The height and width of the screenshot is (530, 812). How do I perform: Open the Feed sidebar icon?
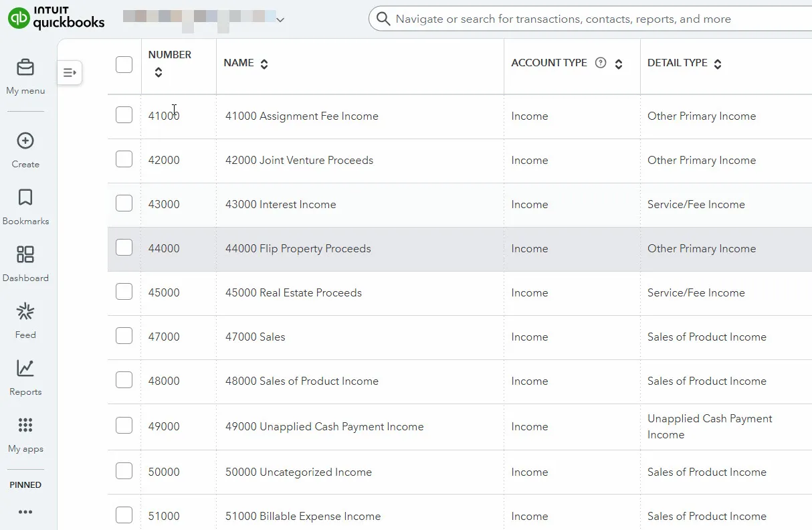[25, 312]
